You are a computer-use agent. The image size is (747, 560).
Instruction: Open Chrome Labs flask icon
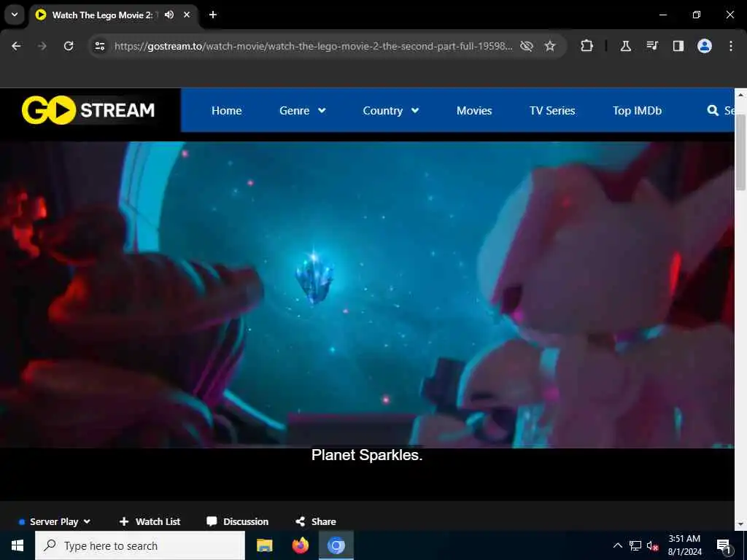pos(625,46)
